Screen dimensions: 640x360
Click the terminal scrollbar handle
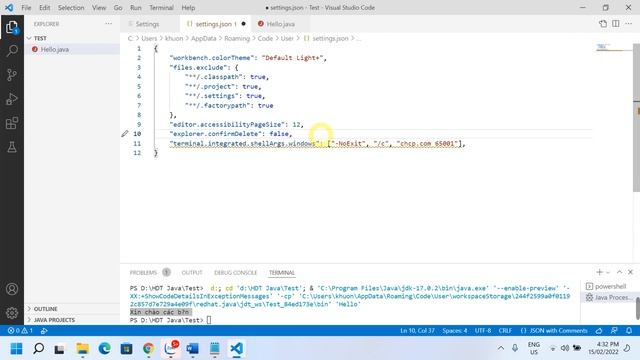(638, 308)
